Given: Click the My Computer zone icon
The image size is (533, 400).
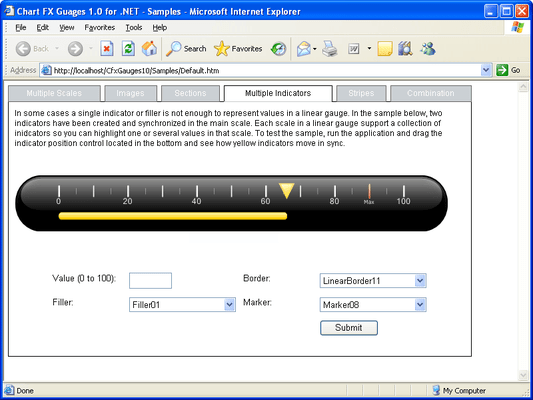Looking at the screenshot, I should (x=436, y=390).
